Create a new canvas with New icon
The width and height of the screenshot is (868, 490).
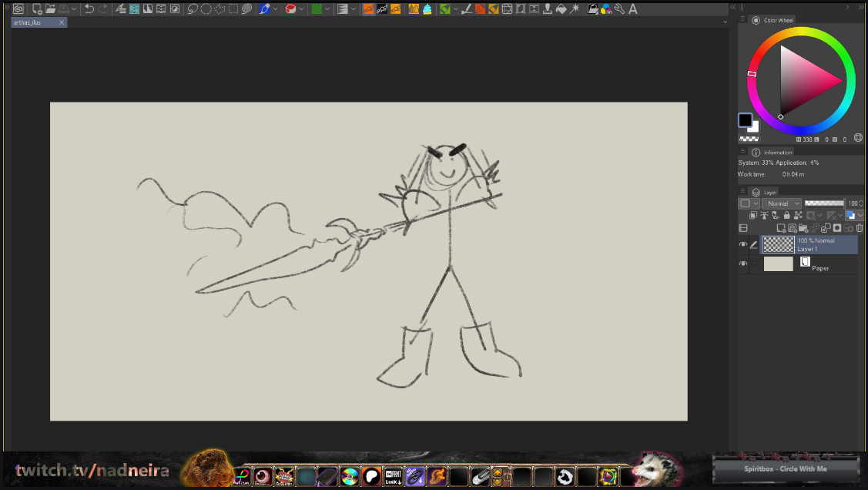(x=35, y=9)
